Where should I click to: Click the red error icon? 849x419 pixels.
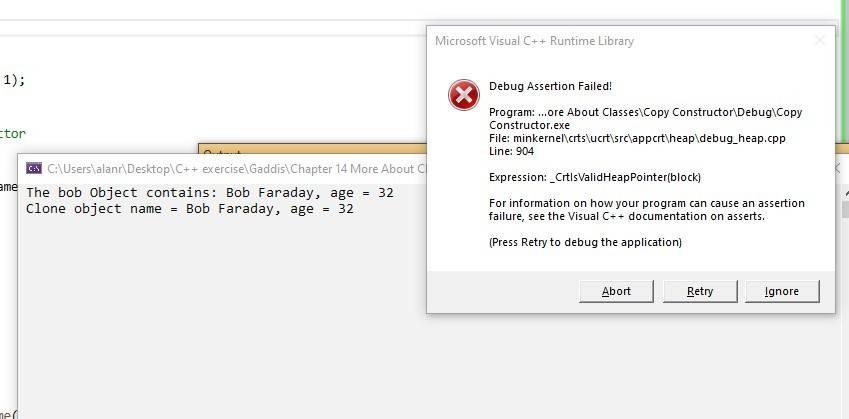463,96
